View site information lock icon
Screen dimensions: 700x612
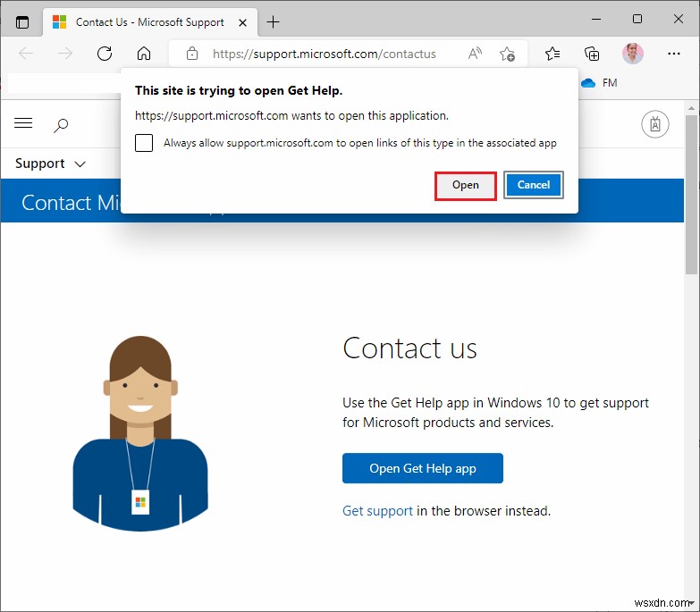(192, 54)
